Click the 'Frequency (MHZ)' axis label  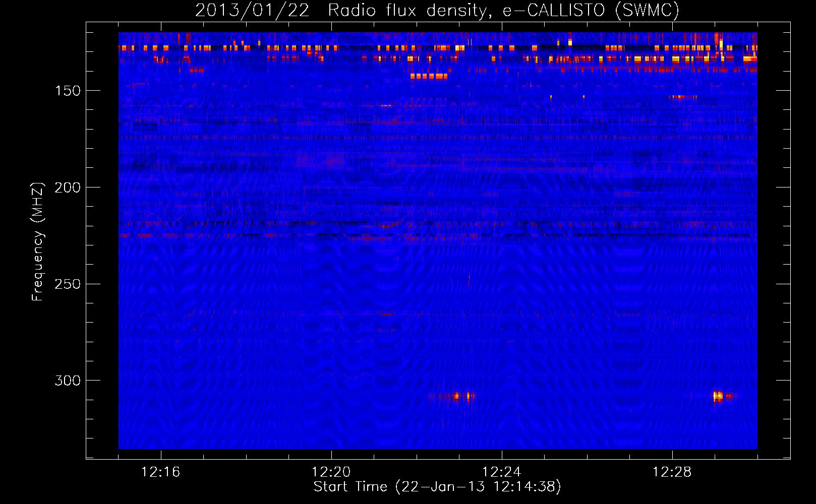tap(37, 241)
